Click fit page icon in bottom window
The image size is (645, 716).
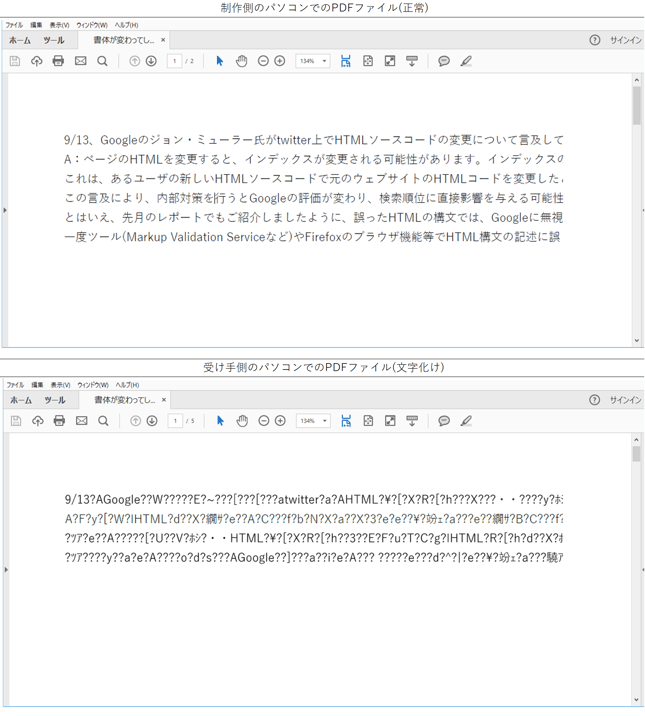(x=368, y=421)
